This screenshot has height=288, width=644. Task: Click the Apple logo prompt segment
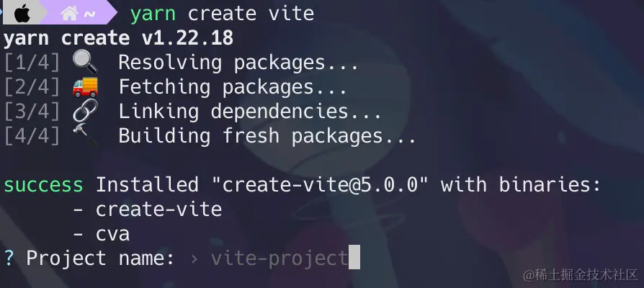click(x=22, y=14)
